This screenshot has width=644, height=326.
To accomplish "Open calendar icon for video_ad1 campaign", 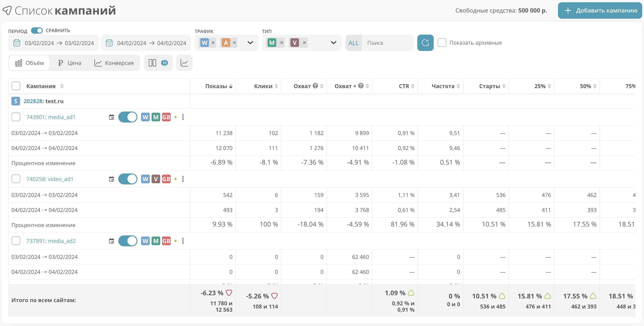I will pyautogui.click(x=112, y=179).
